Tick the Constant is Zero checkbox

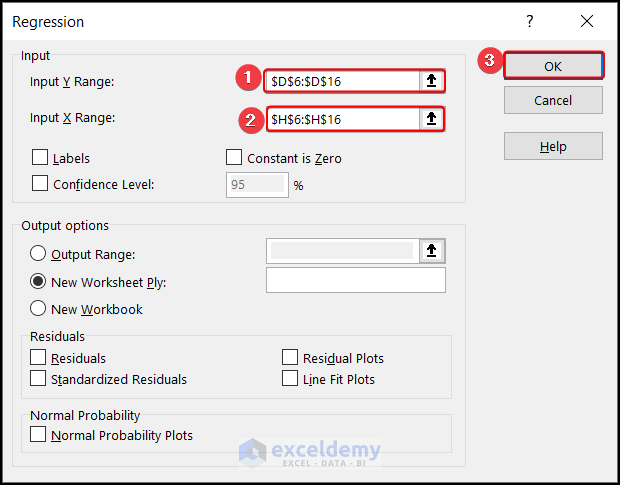pos(234,158)
